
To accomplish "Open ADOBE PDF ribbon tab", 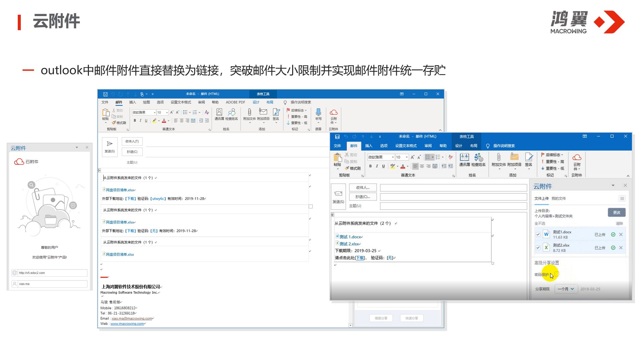I will click(x=235, y=102).
